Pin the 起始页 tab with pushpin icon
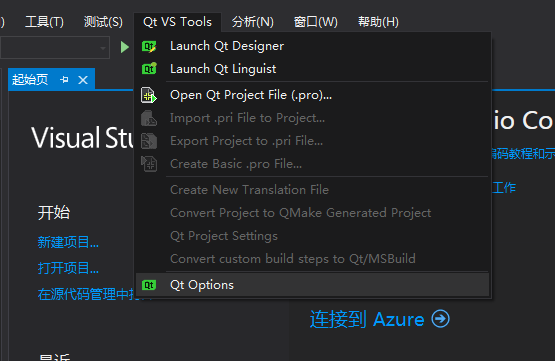This screenshot has height=361, width=555. click(64, 80)
